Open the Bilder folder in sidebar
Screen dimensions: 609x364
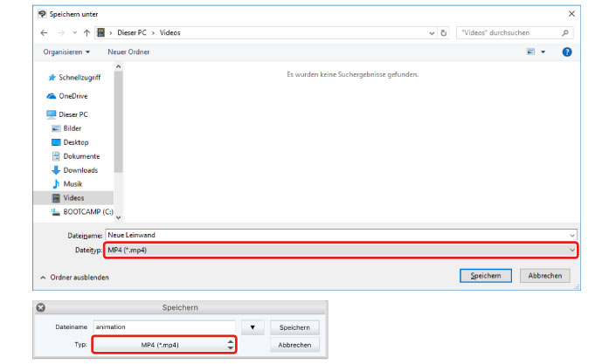point(72,128)
